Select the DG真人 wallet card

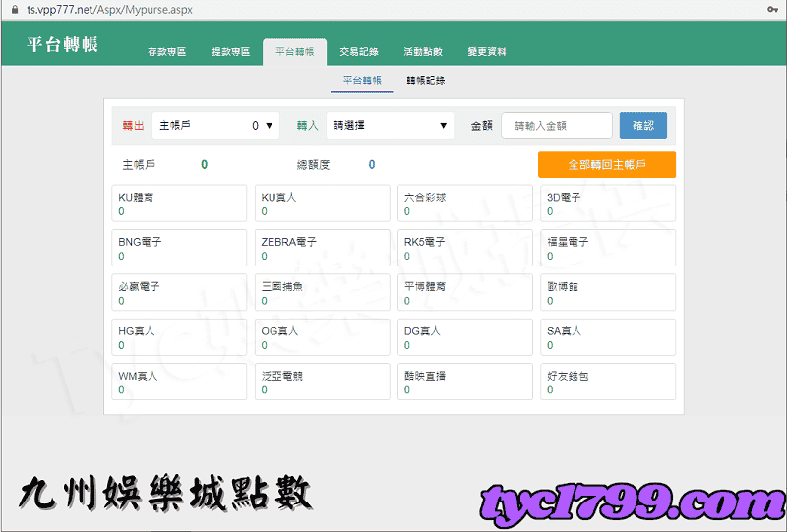(465, 337)
